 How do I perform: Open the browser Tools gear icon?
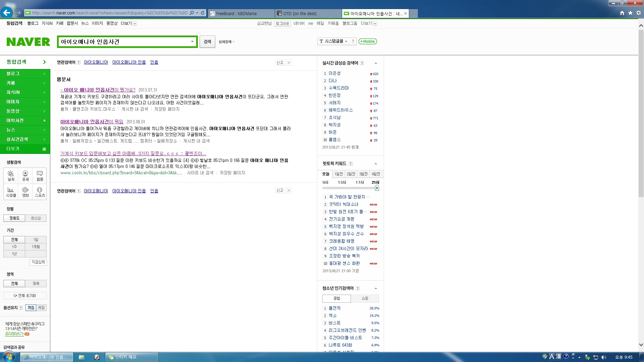[x=639, y=13]
